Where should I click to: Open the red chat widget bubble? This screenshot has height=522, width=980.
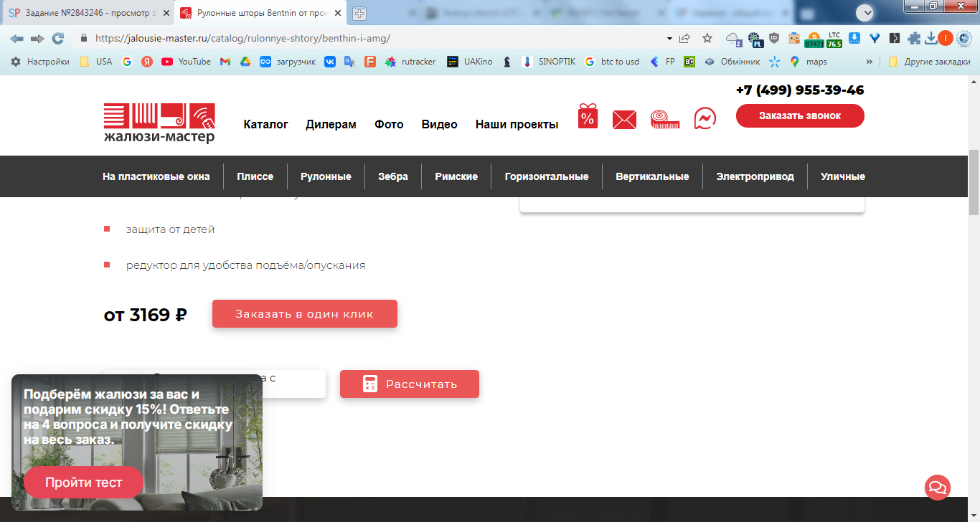937,488
